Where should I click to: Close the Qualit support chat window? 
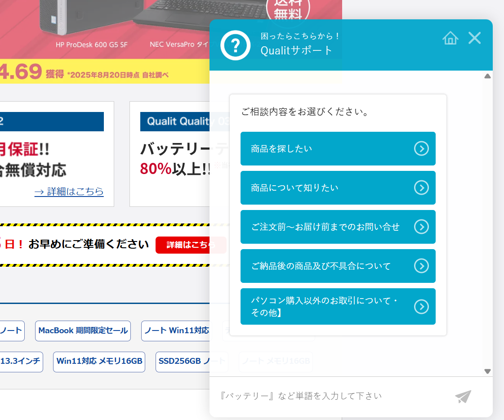point(474,38)
